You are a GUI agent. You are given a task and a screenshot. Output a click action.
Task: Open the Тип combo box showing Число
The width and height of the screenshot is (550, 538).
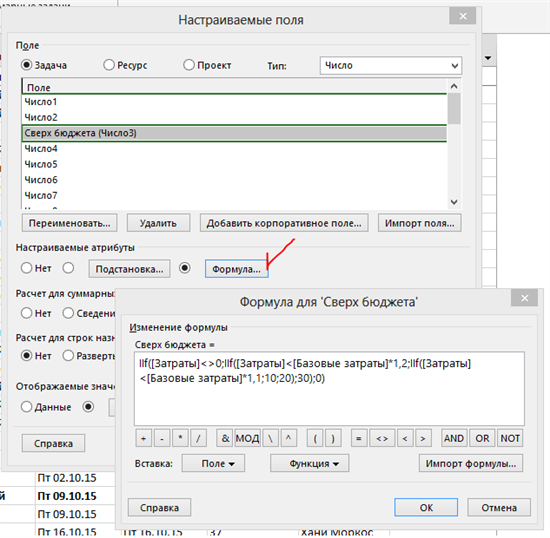tap(391, 66)
